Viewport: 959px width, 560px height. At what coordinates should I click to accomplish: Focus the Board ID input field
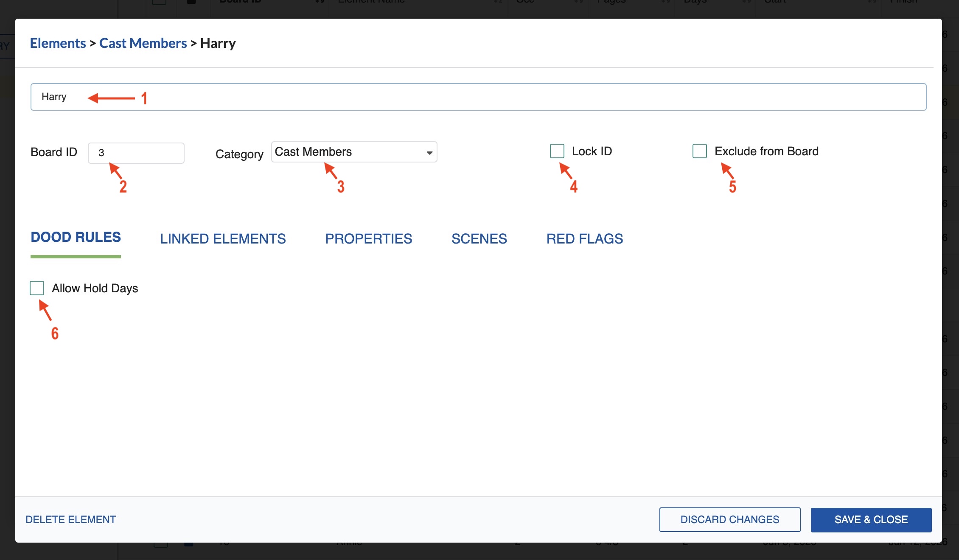136,153
